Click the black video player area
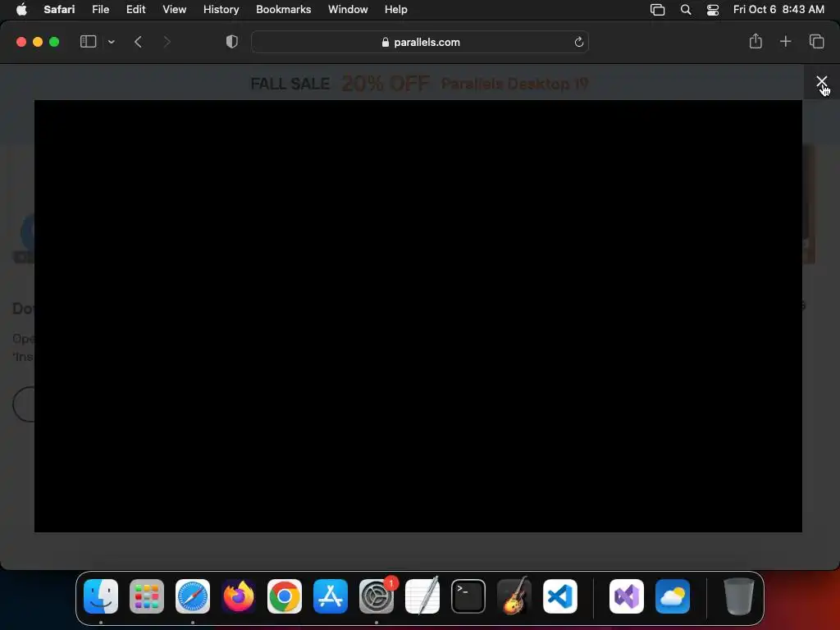 [x=418, y=316]
